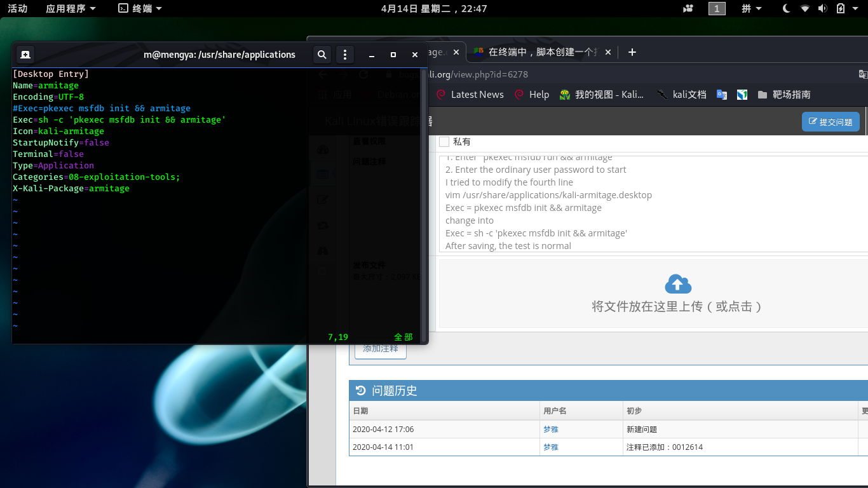The image size is (868, 488).
Task: Open the Latest News bookmark
Action: [470, 95]
